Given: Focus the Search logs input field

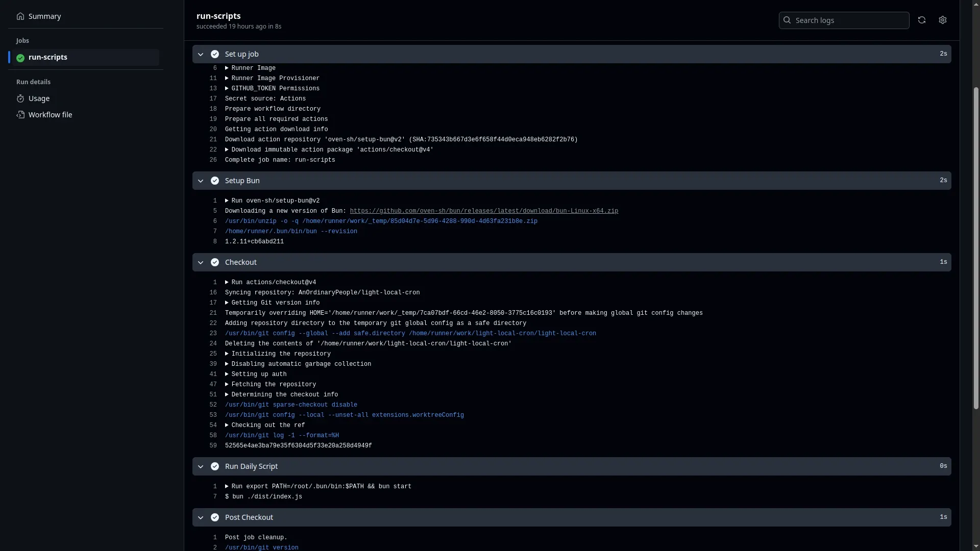Looking at the screenshot, I should (x=849, y=20).
